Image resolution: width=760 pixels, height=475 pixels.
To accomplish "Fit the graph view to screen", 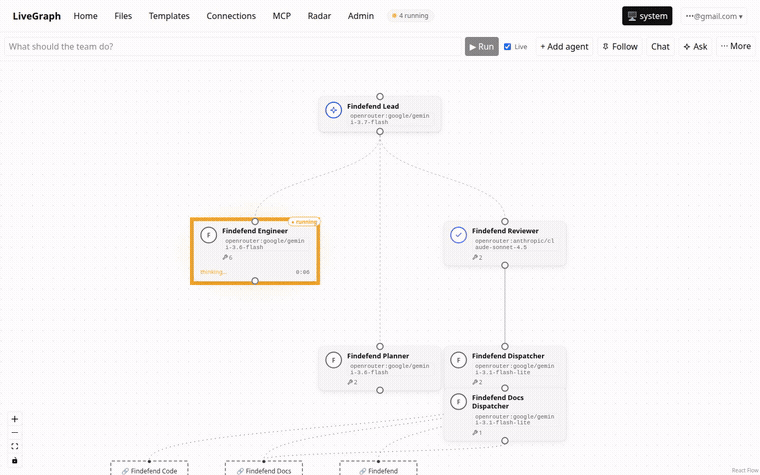I will click(15, 446).
